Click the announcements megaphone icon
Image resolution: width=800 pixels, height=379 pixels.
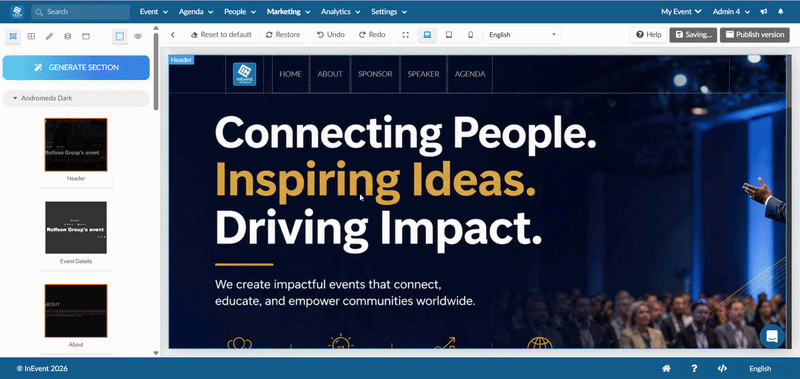pos(764,12)
